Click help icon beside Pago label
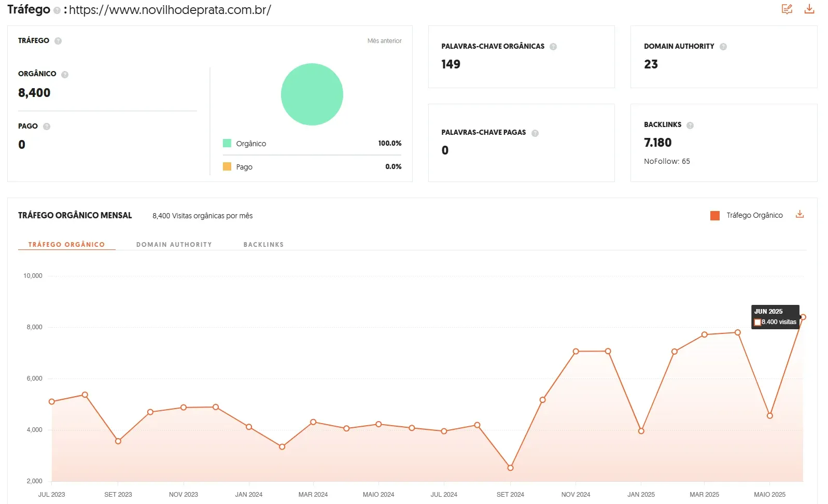Screen dimensions: 828x504 tap(47, 127)
